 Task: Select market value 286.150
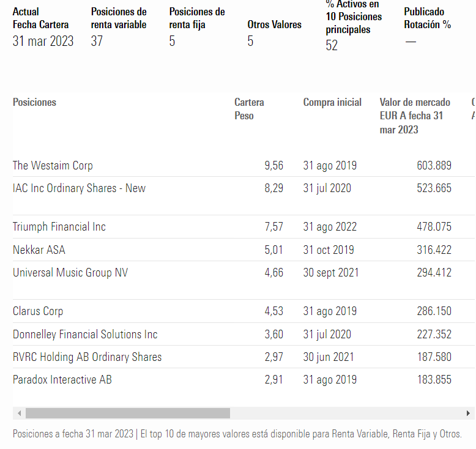(434, 311)
